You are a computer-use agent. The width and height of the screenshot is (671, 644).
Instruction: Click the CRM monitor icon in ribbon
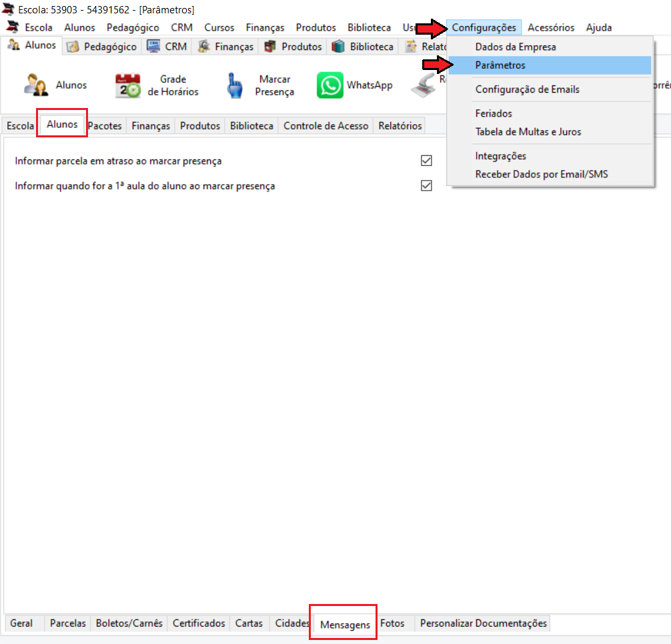tap(153, 46)
